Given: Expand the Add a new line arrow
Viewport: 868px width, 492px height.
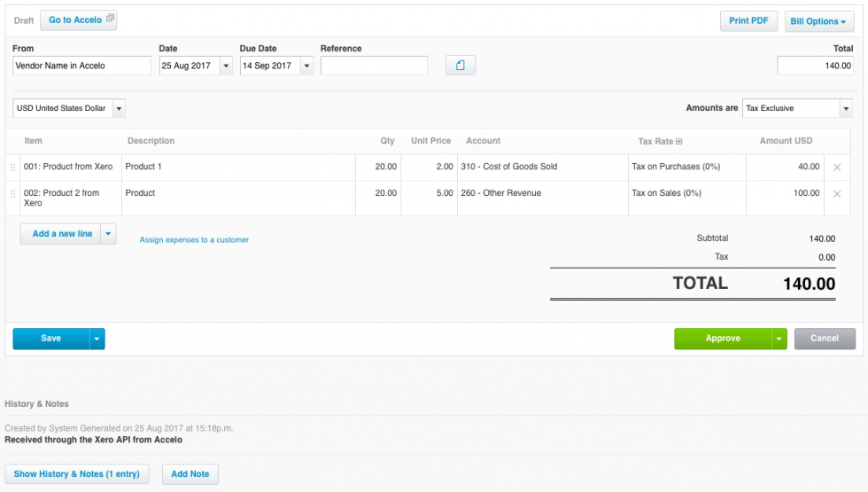Looking at the screenshot, I should [107, 234].
